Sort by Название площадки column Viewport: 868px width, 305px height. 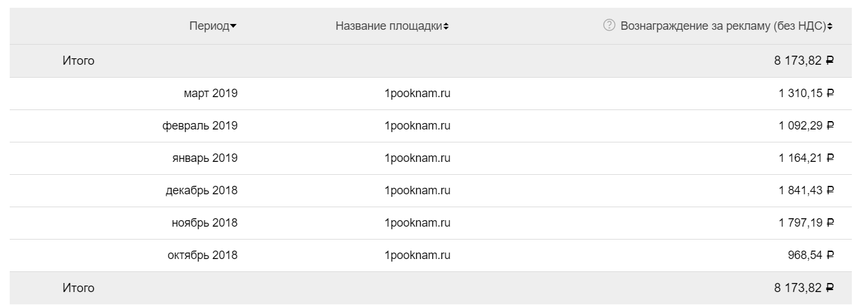(392, 26)
